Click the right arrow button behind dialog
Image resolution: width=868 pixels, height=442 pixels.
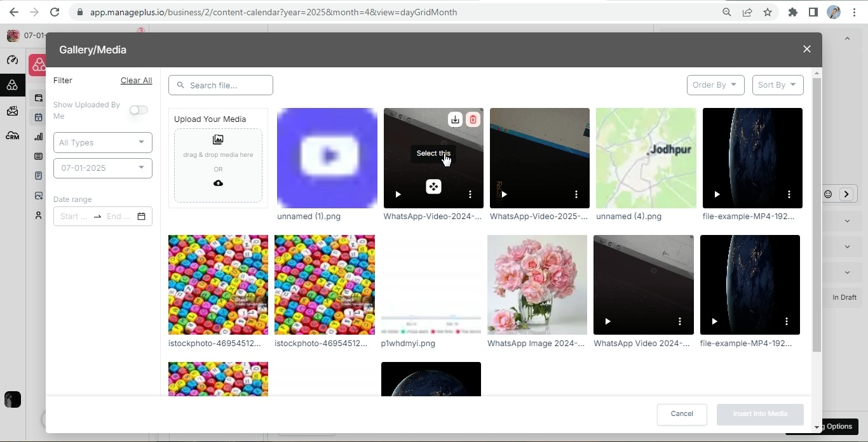pos(846,194)
